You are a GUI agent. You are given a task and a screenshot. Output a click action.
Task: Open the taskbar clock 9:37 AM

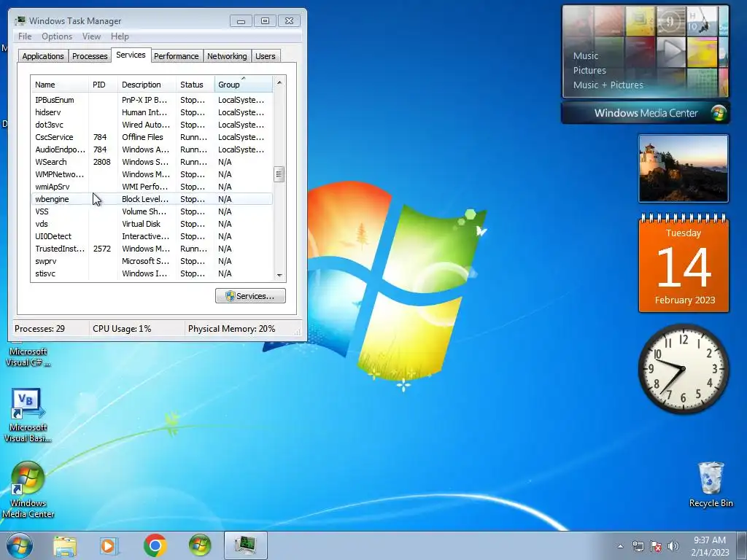click(x=710, y=546)
